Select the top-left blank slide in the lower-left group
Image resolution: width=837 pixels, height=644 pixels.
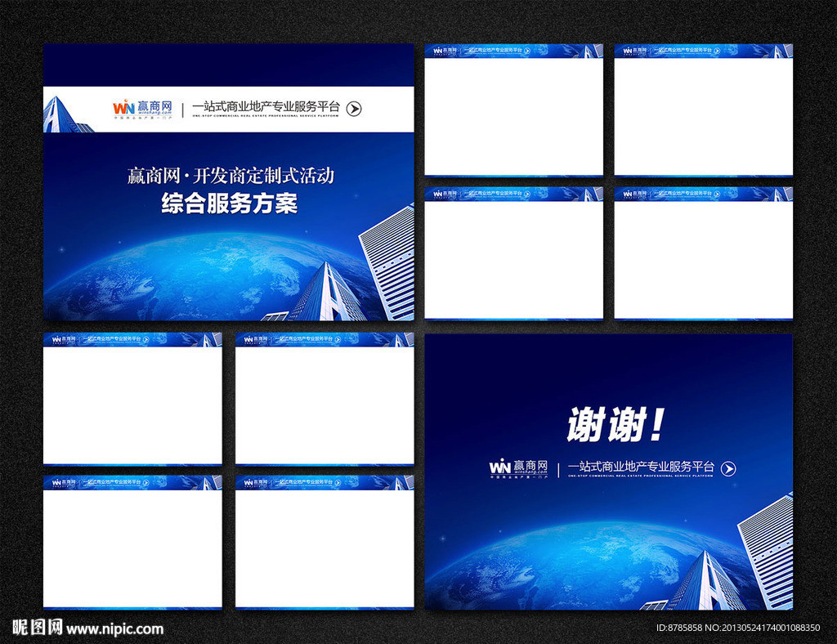[132, 399]
